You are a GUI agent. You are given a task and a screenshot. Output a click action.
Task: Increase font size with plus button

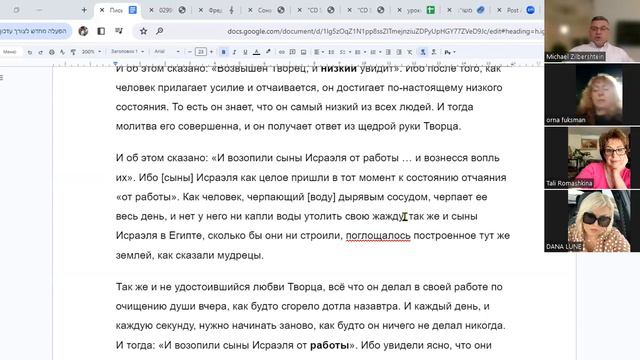[211, 52]
